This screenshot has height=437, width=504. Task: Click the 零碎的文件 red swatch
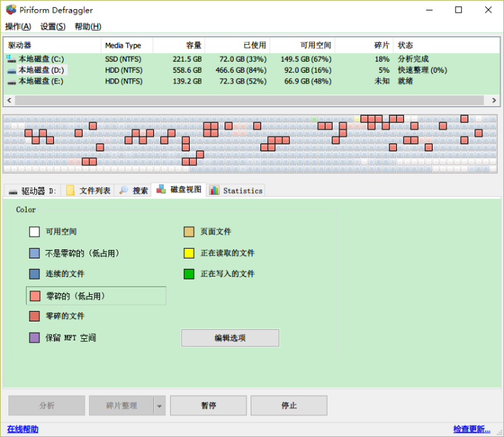34,316
